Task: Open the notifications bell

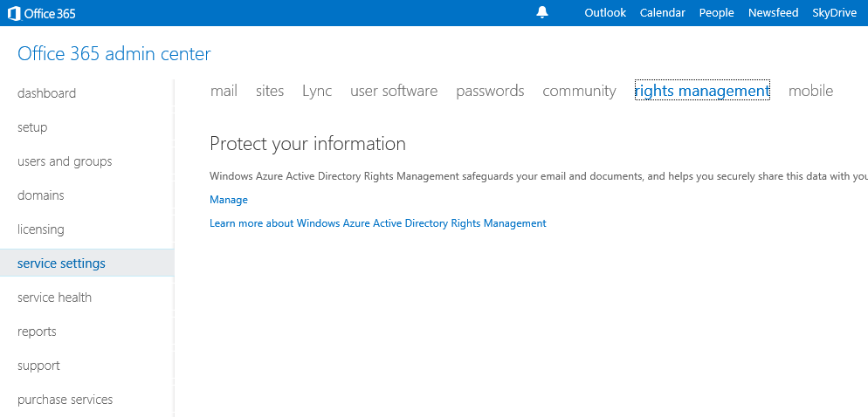Action: click(x=542, y=13)
